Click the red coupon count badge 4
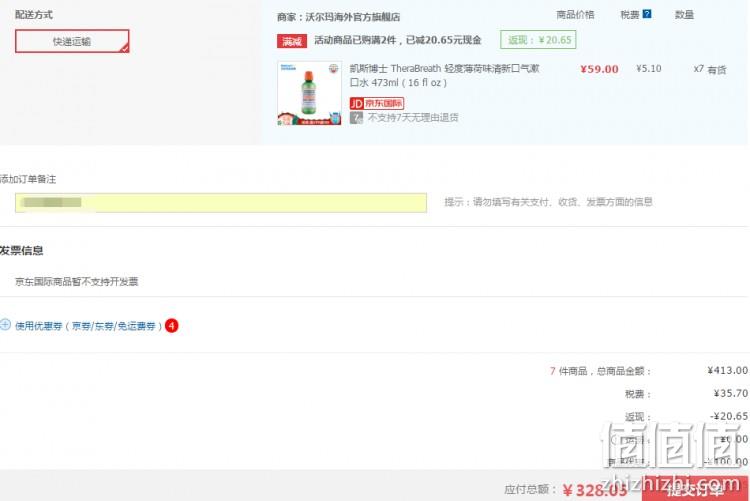This screenshot has width=750, height=501. (x=171, y=326)
